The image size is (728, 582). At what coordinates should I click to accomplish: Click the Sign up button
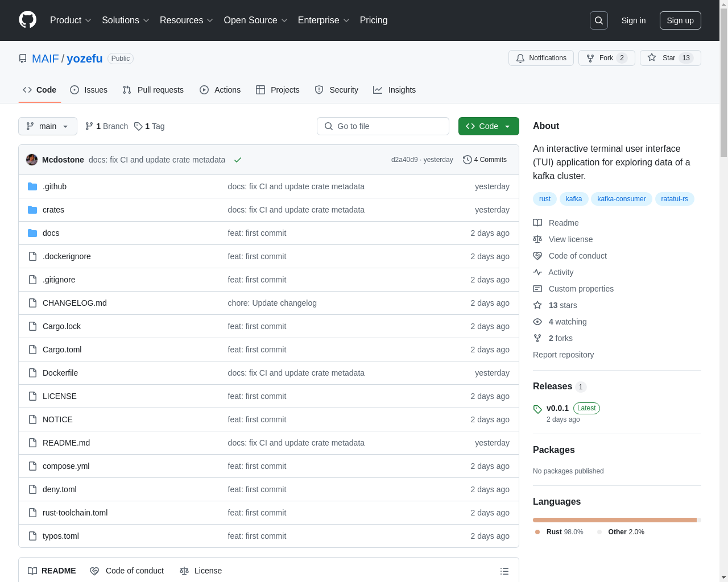coord(680,20)
